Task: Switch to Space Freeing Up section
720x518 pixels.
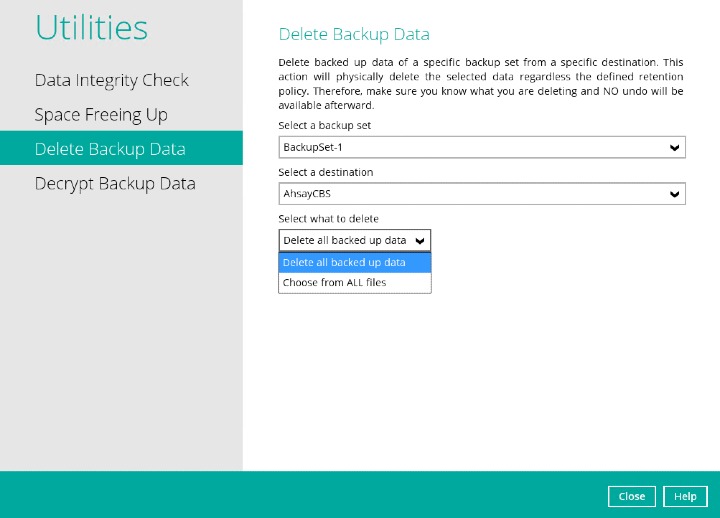Action: tap(101, 115)
